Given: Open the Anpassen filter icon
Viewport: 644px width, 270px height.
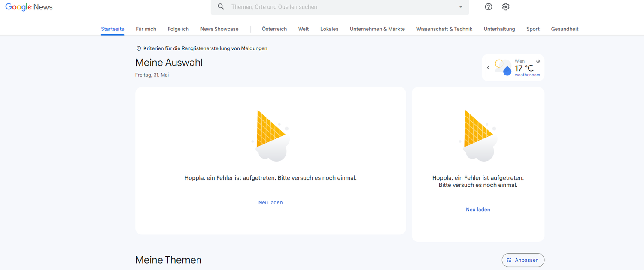Looking at the screenshot, I should point(509,260).
